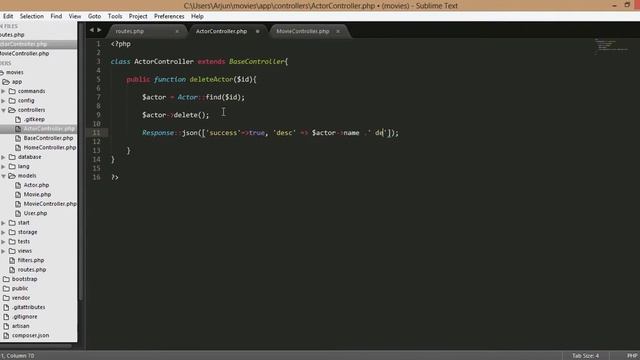Open the Selection menu

point(31,16)
